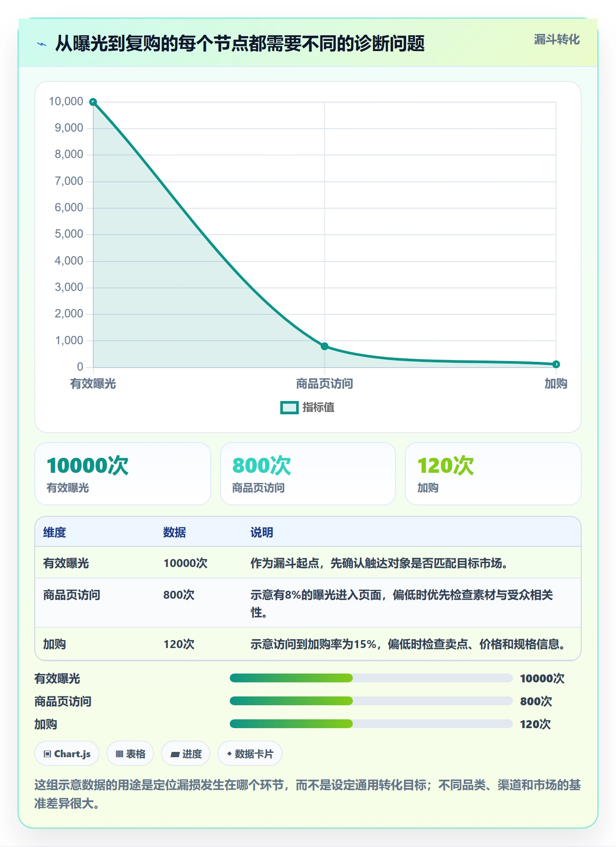Select the 10000次 有效曝光 data card
616x847 pixels.
click(123, 474)
